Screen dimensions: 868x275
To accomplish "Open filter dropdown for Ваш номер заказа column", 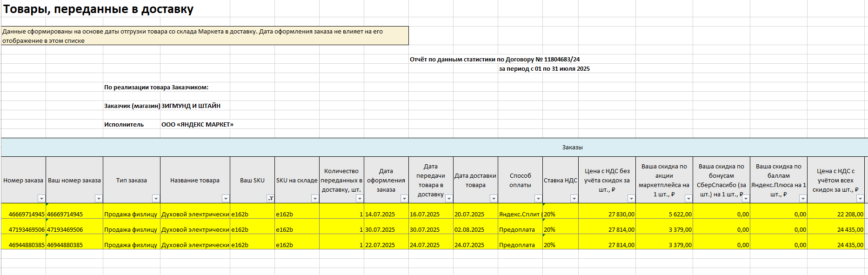I will (x=98, y=199).
